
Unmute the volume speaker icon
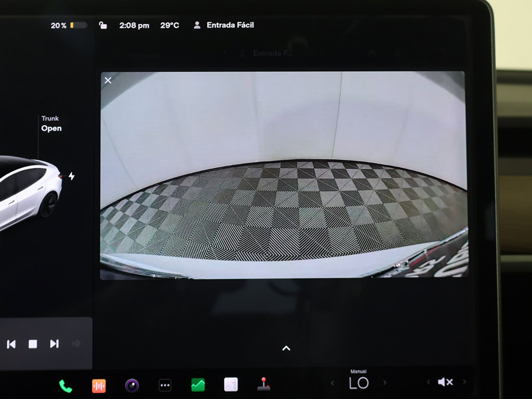click(445, 382)
